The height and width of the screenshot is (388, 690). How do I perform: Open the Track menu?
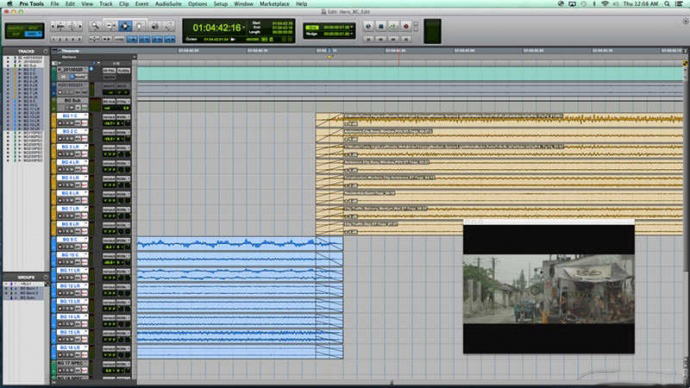[x=106, y=4]
